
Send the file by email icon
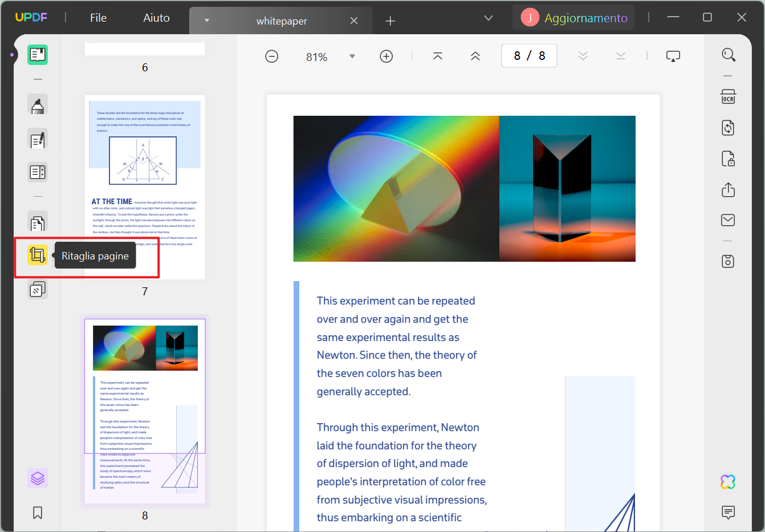(728, 220)
